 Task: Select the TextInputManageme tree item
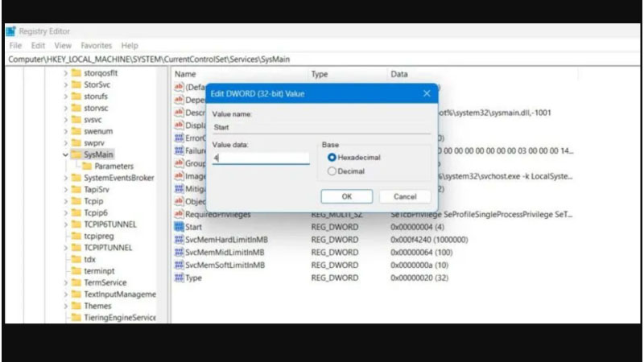pyautogui.click(x=120, y=294)
